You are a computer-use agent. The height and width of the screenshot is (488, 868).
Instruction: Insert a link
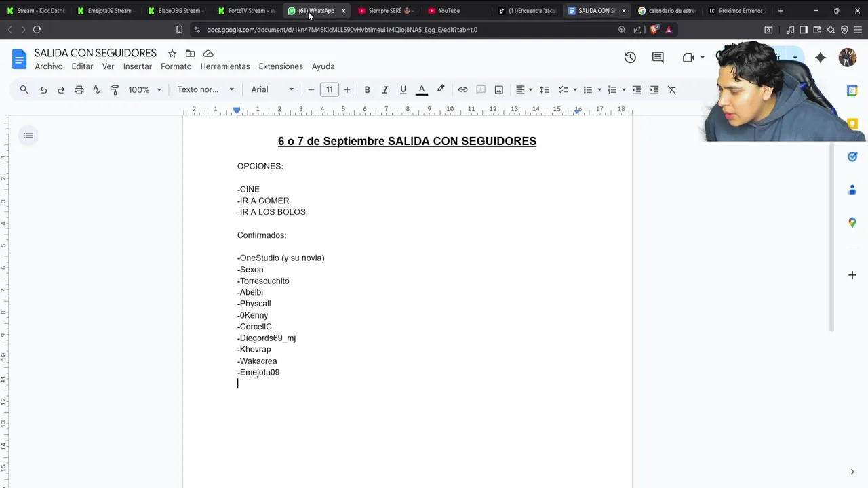coord(462,89)
